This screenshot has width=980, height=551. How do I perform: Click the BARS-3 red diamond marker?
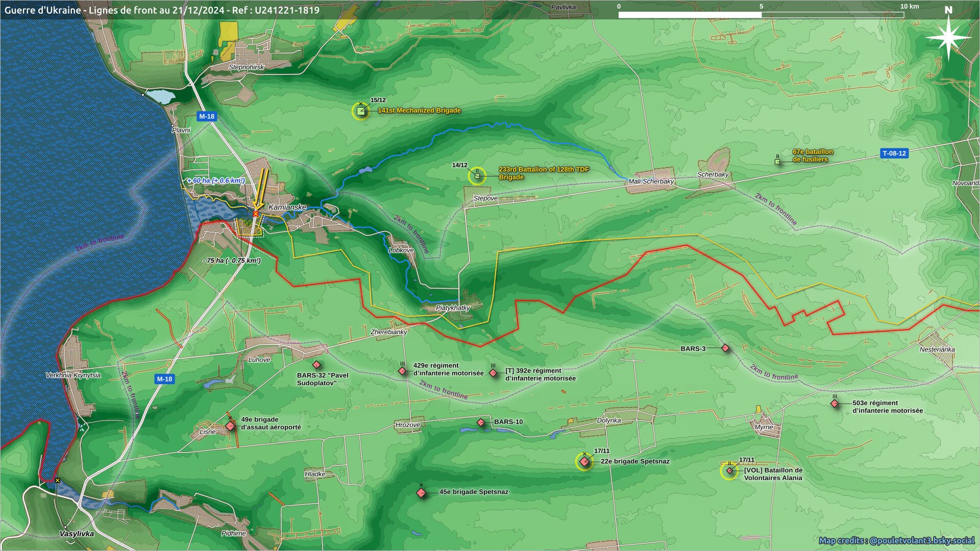[x=725, y=348]
